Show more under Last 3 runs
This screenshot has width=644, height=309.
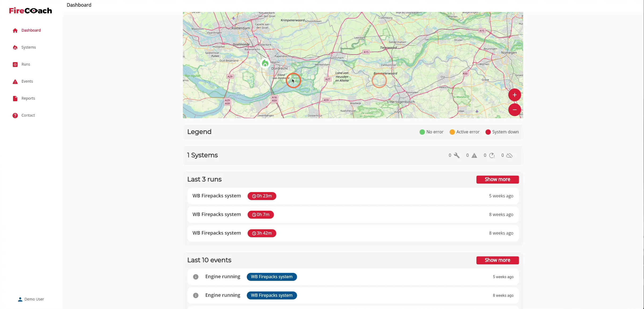497,179
